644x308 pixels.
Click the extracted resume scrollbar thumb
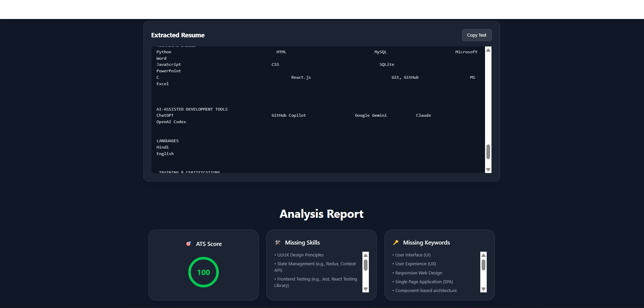point(488,152)
